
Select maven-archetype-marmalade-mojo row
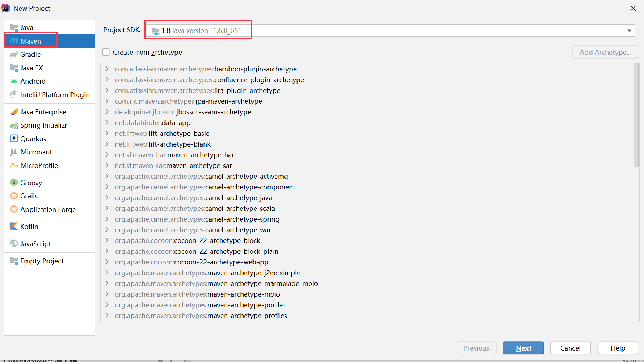(367, 283)
